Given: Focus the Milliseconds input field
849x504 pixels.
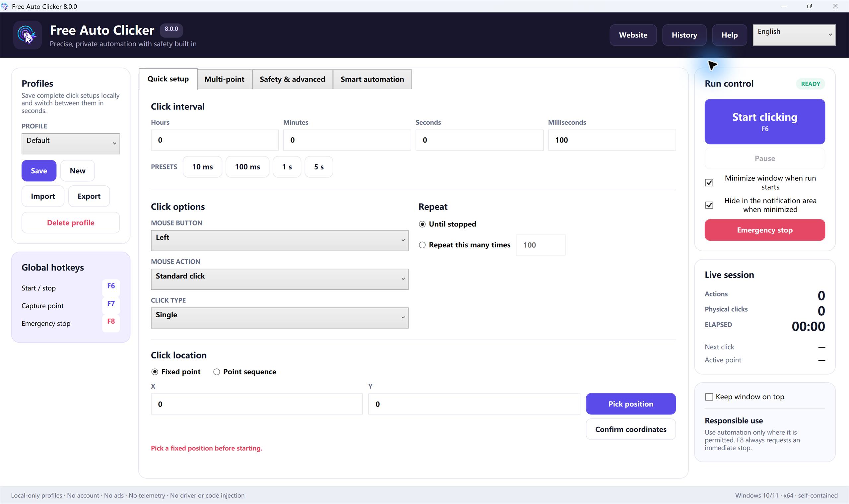Looking at the screenshot, I should [x=612, y=140].
